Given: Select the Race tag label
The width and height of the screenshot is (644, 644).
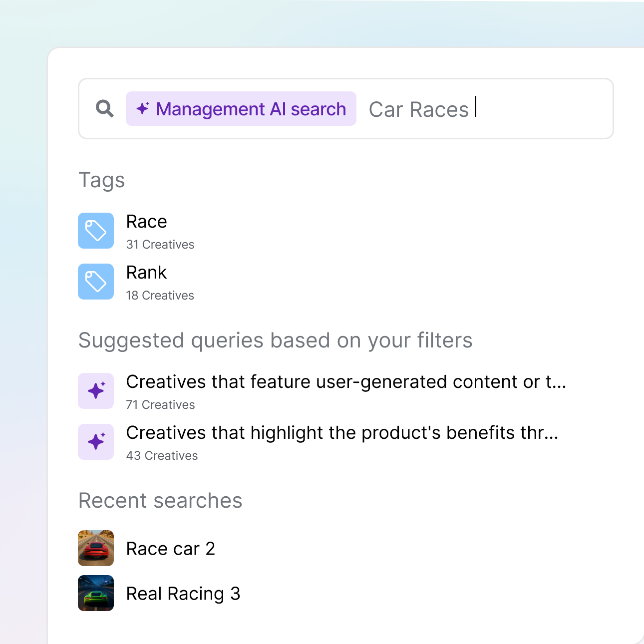Looking at the screenshot, I should tap(146, 222).
